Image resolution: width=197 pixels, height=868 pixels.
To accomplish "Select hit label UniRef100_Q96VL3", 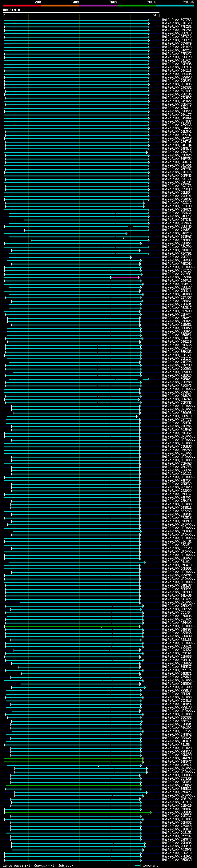I will tap(177, 281).
